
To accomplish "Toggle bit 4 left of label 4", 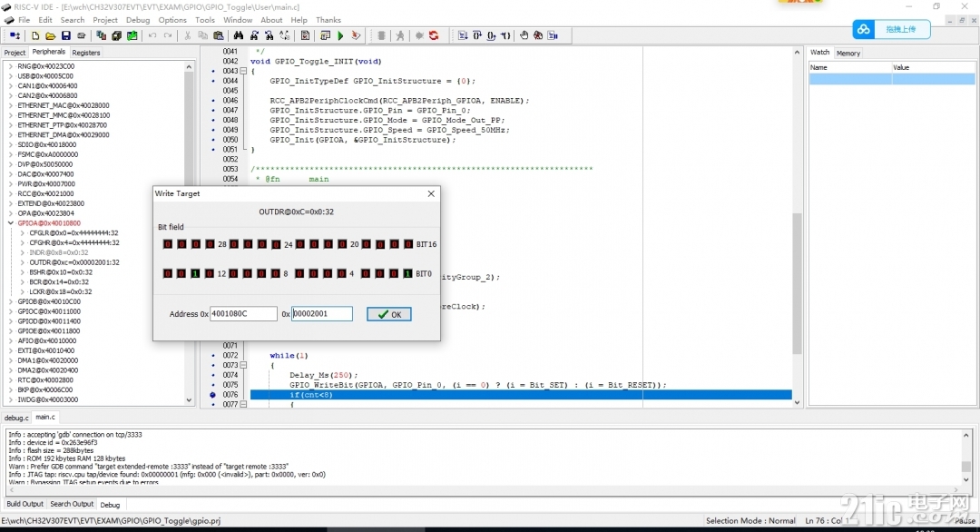I will pyautogui.click(x=342, y=274).
